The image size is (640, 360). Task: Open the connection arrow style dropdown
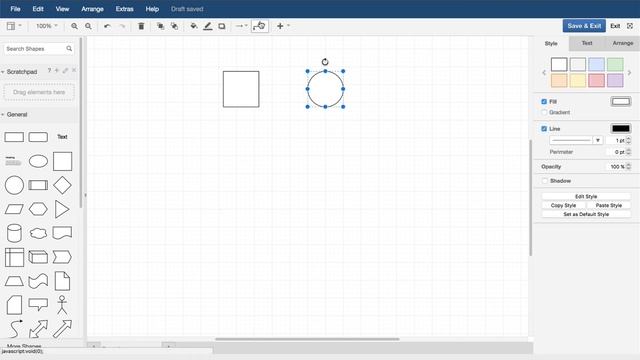[x=242, y=26]
